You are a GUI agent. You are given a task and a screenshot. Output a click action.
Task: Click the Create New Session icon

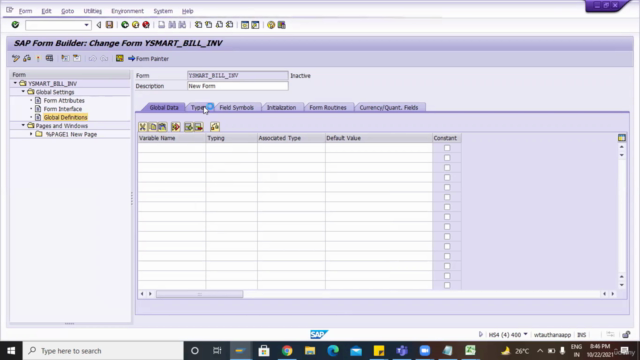[244, 25]
